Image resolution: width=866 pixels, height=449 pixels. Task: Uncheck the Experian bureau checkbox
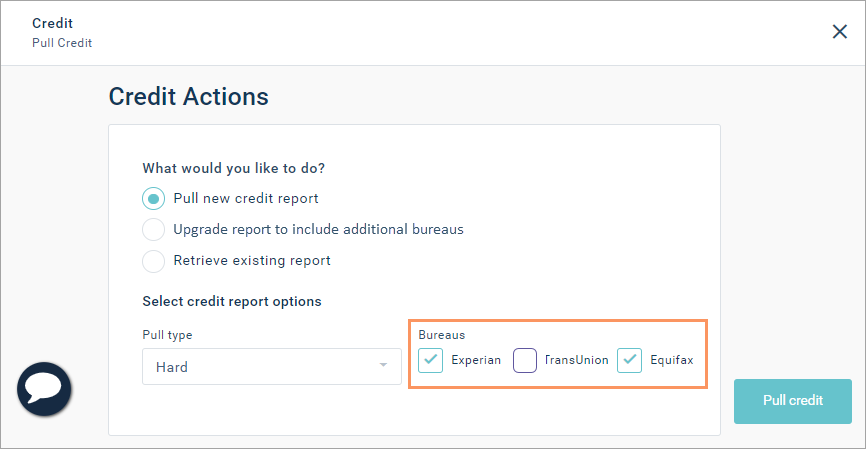point(430,360)
